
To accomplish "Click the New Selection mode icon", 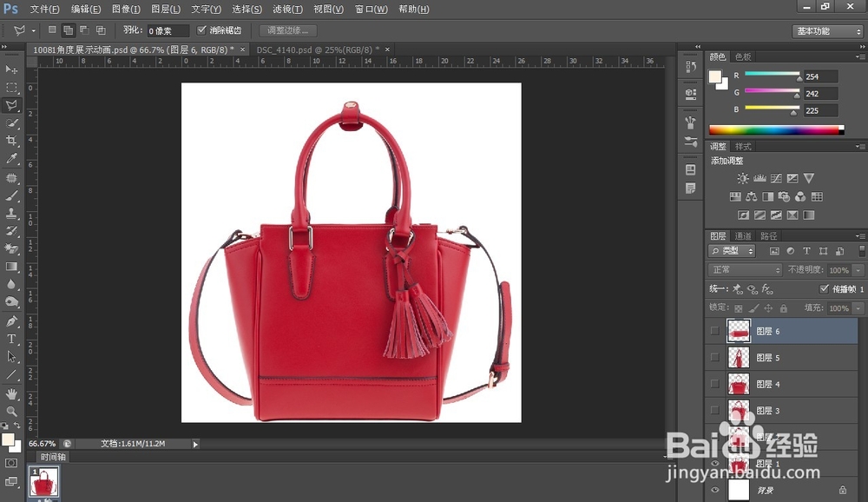I will pyautogui.click(x=52, y=30).
